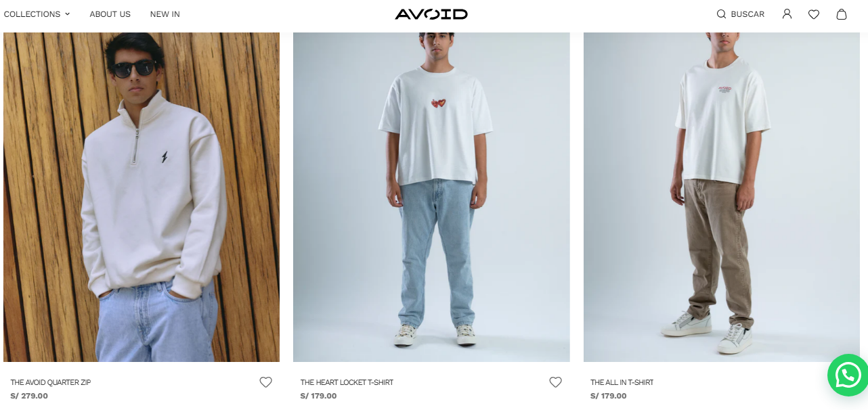View the All In tee photo
The height and width of the screenshot is (410, 868).
click(722, 197)
